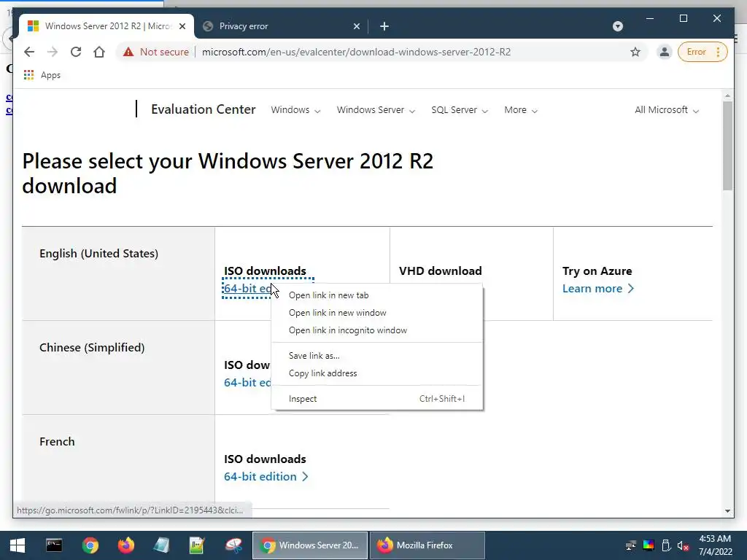Click the Chinese Simplified 64-bit edition link
Screen dimensions: 747x560
[247, 382]
